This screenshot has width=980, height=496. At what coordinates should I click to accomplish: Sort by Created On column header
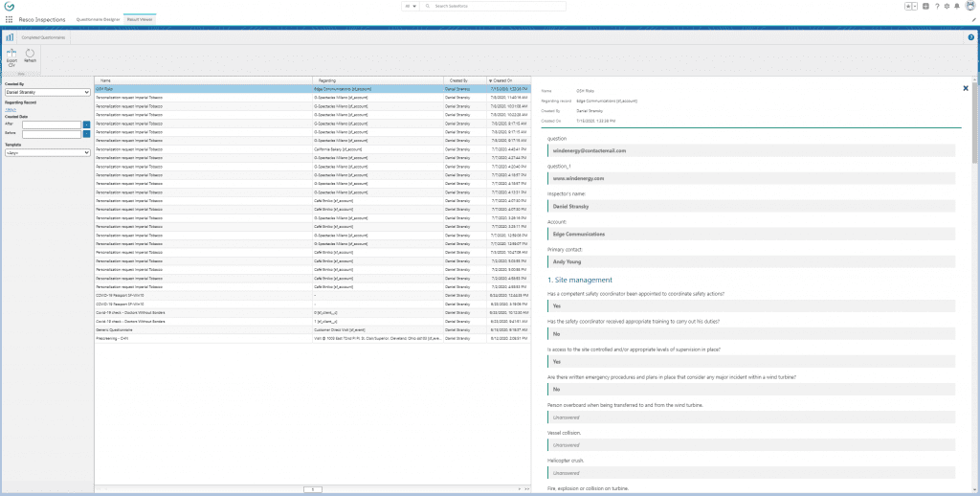pyautogui.click(x=508, y=80)
